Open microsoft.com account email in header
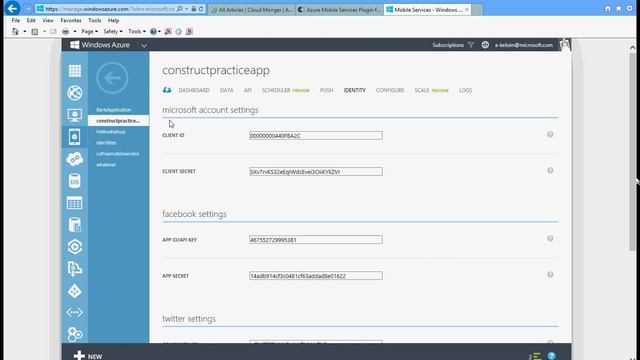This screenshot has height=360, width=640. coord(524,45)
